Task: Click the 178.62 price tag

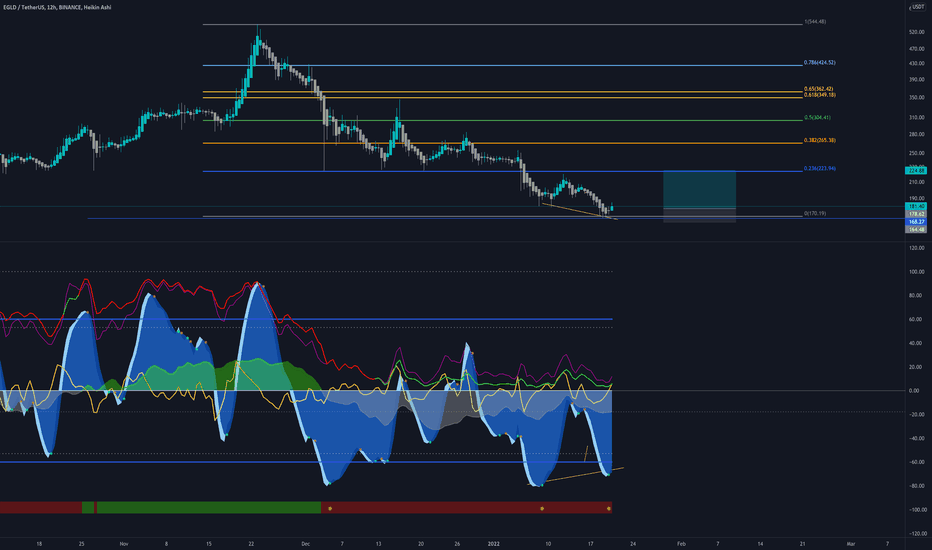Action: tap(916, 214)
